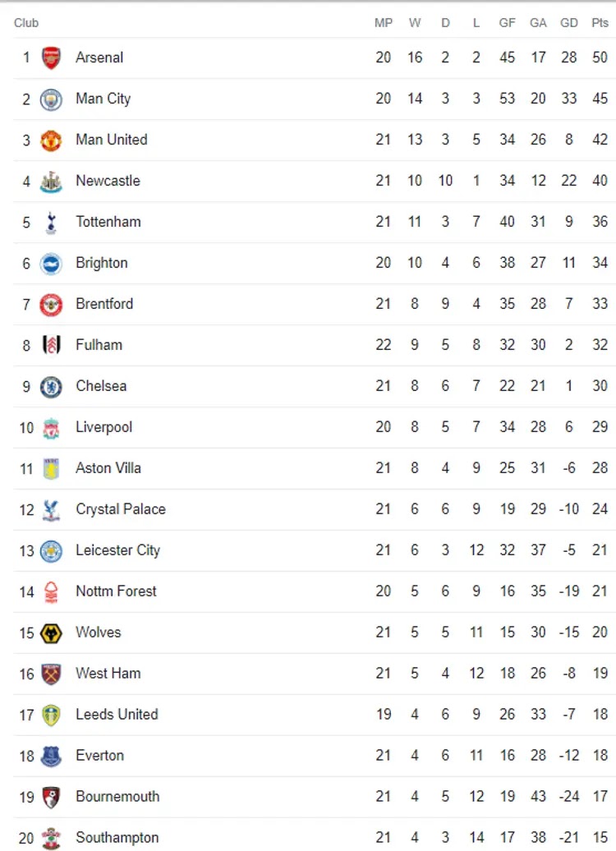Viewport: 616px width, 851px height.
Task: Click the Brighton club crest
Action: [x=51, y=264]
